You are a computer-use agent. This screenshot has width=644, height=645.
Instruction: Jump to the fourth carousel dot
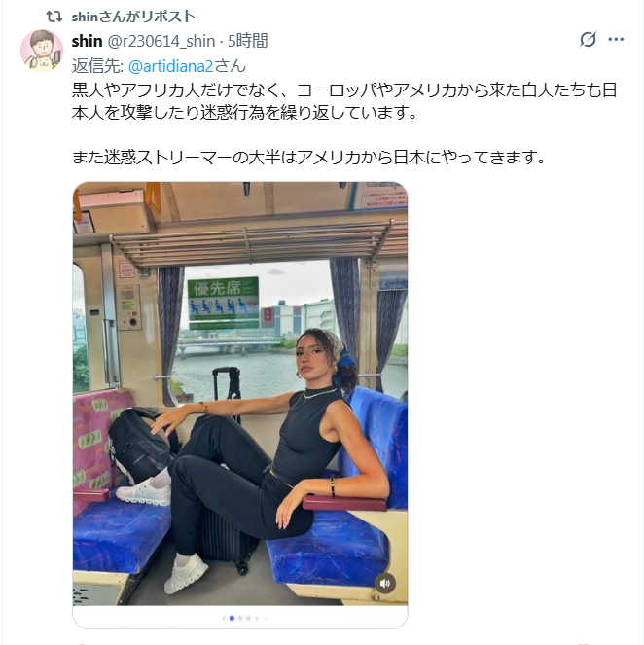tap(248, 619)
